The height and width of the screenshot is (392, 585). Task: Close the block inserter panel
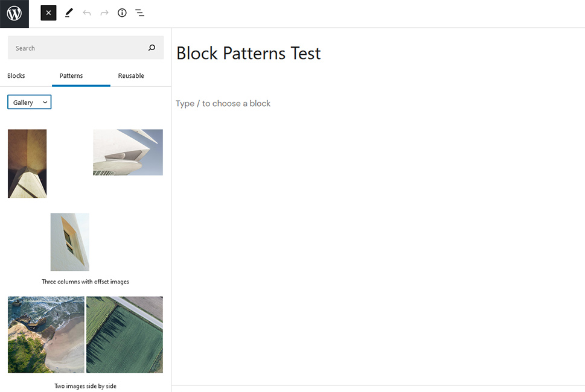pos(48,13)
